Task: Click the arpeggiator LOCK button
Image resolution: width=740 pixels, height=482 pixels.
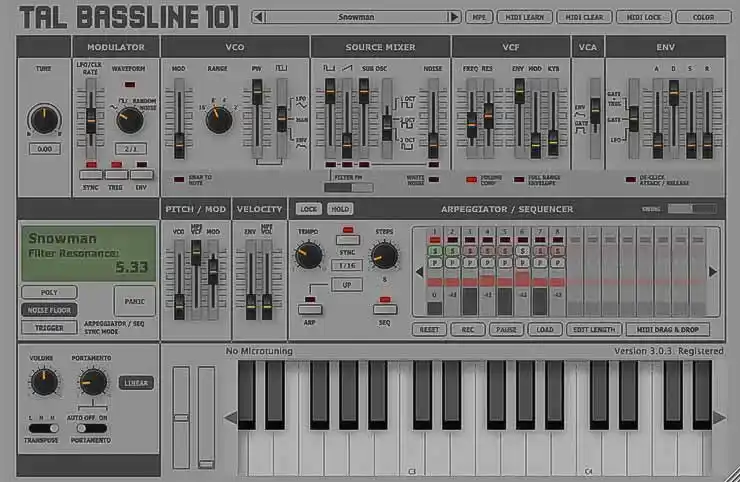Action: coord(309,209)
